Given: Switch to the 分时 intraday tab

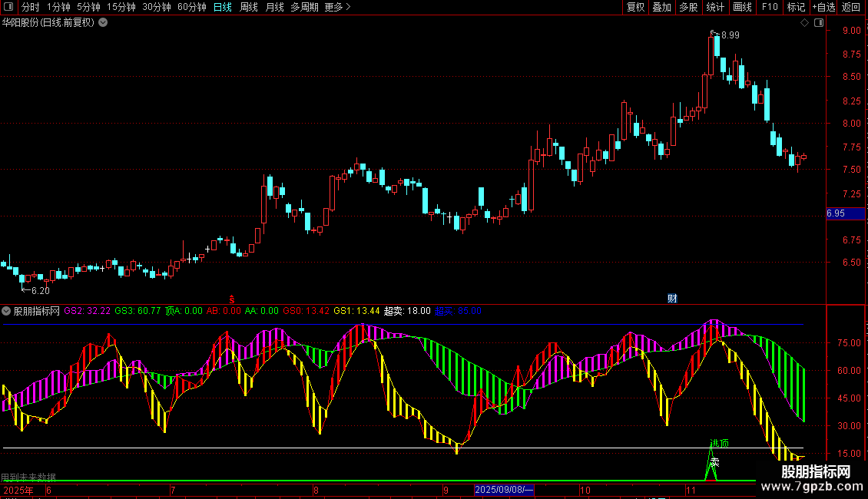Looking at the screenshot, I should click(30, 7).
